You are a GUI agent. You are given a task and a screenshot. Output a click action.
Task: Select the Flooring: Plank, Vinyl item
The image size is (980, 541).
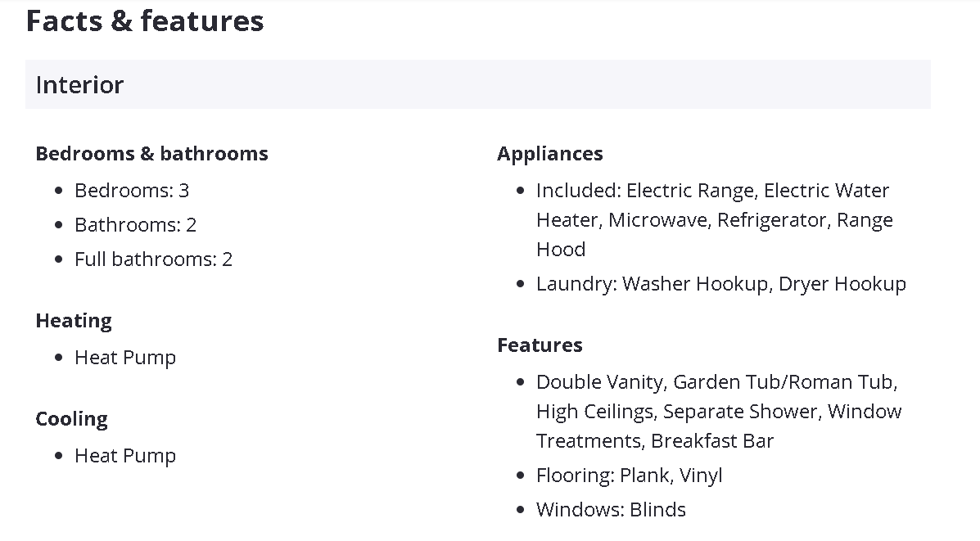click(629, 476)
